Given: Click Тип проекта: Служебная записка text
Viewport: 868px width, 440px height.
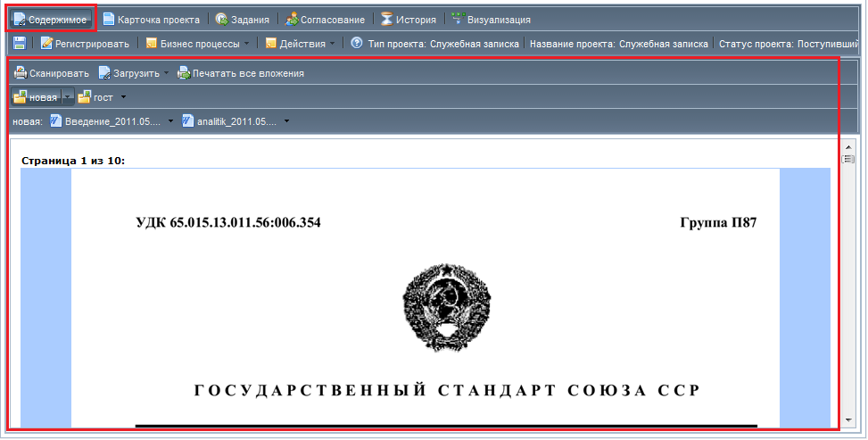Looking at the screenshot, I should point(443,44).
